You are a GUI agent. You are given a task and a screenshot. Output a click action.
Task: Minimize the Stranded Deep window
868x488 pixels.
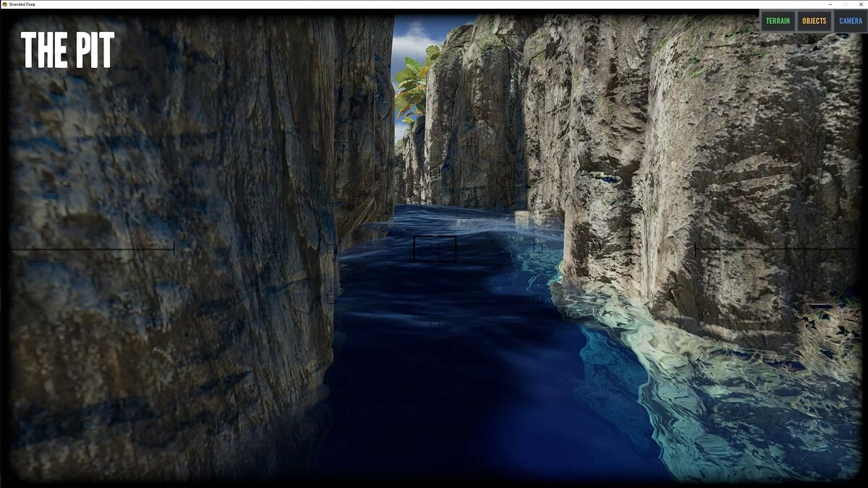[x=830, y=4]
